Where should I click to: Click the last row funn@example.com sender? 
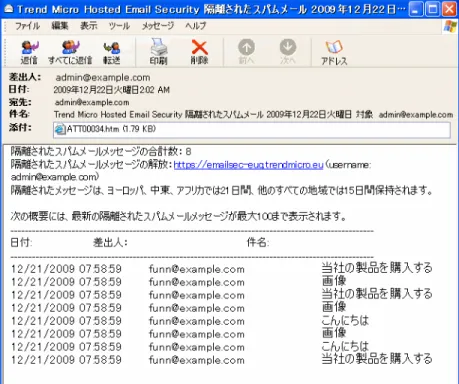point(197,360)
